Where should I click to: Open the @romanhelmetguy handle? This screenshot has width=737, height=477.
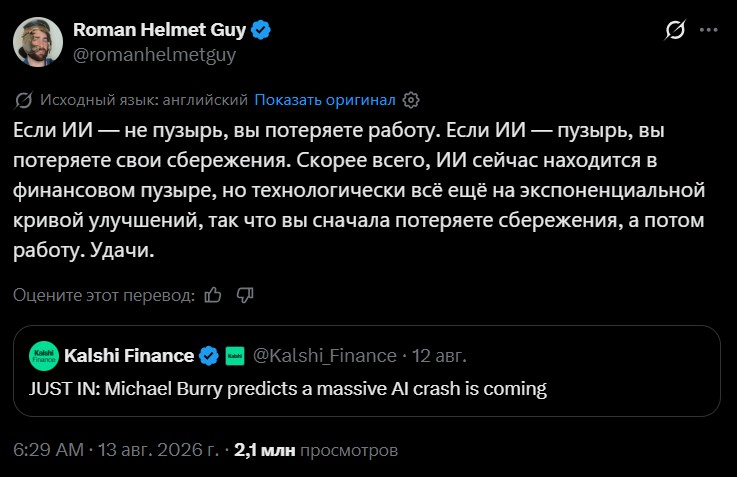(155, 55)
